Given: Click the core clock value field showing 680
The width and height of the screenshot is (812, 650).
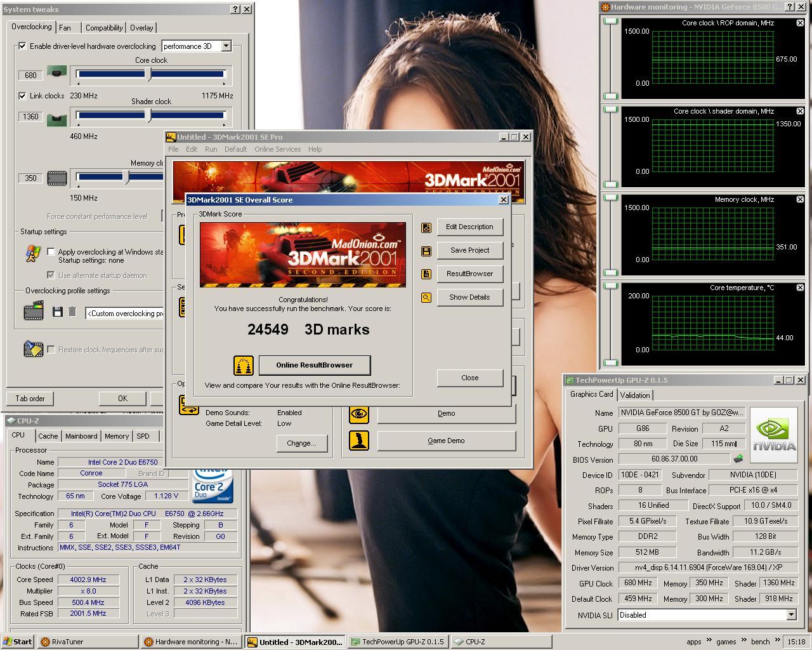Looking at the screenshot, I should tap(30, 75).
